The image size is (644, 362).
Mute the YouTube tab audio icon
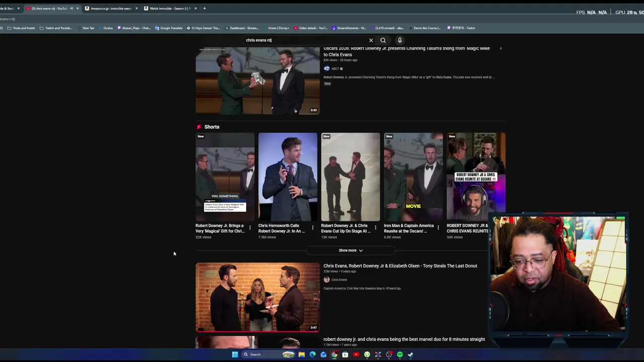[x=71, y=9]
